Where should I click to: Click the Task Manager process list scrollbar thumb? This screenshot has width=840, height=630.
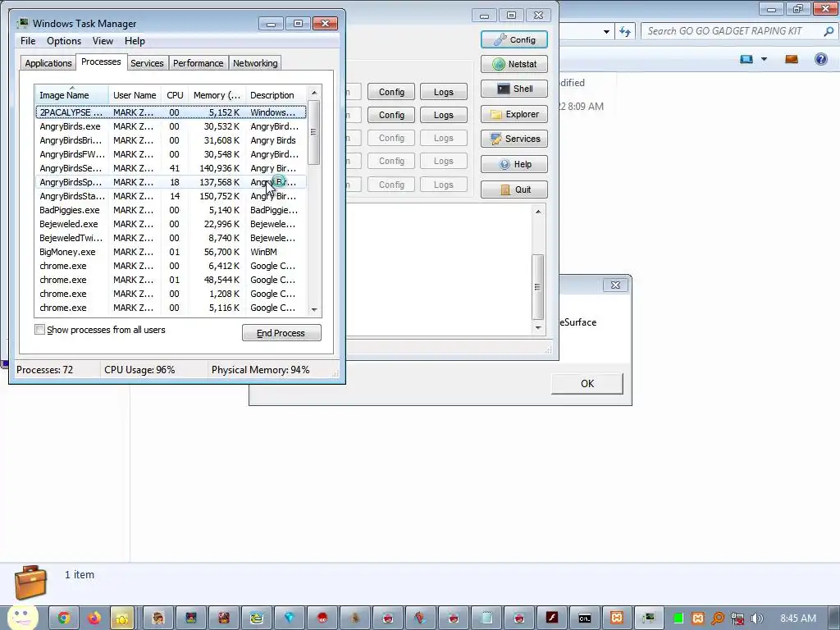point(314,132)
